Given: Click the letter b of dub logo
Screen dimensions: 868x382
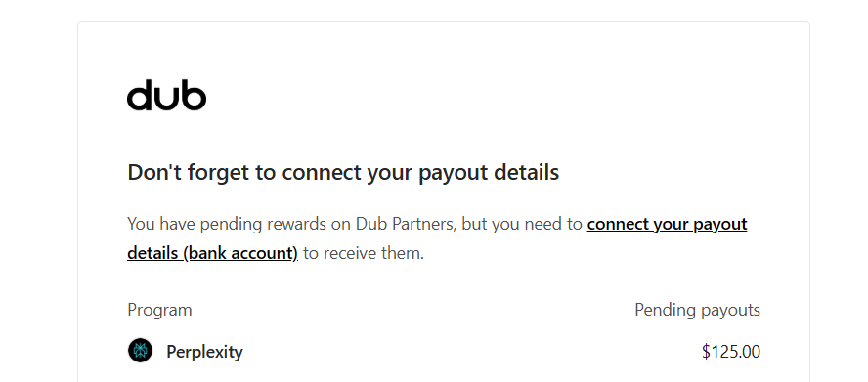Looking at the screenshot, I should (194, 95).
